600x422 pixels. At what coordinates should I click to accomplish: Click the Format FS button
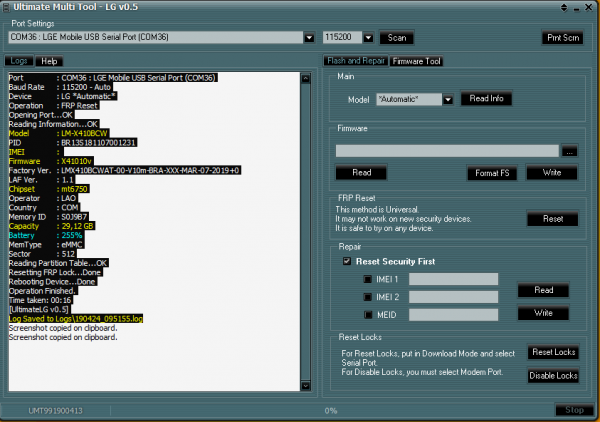492,173
